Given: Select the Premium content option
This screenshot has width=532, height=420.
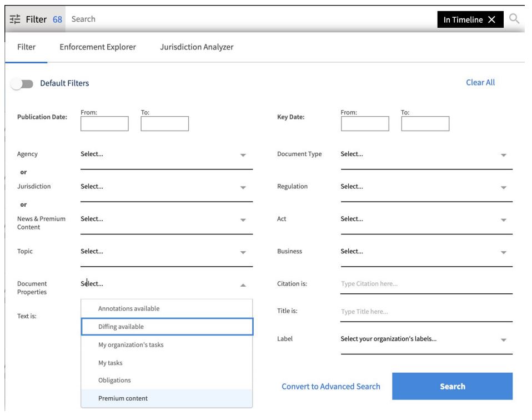Looking at the screenshot, I should click(167, 398).
